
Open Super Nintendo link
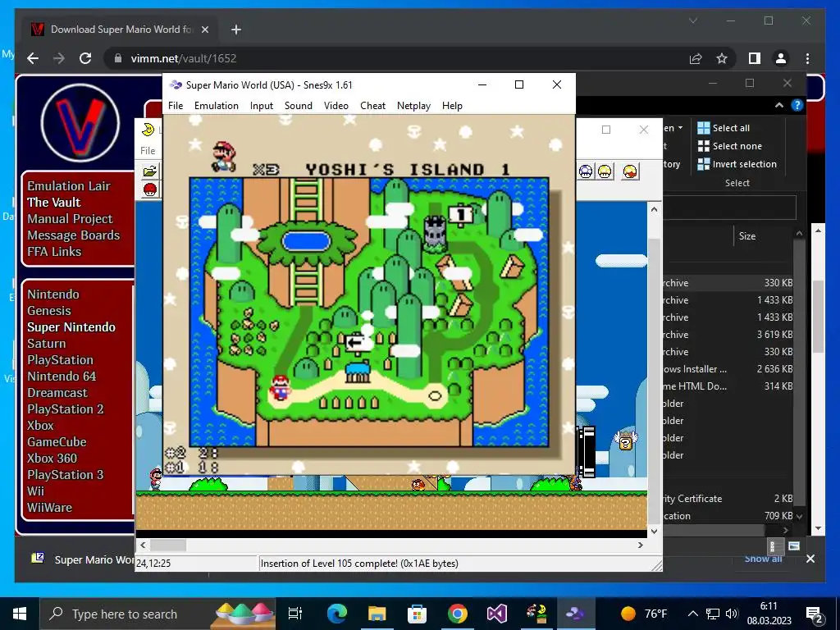point(71,326)
